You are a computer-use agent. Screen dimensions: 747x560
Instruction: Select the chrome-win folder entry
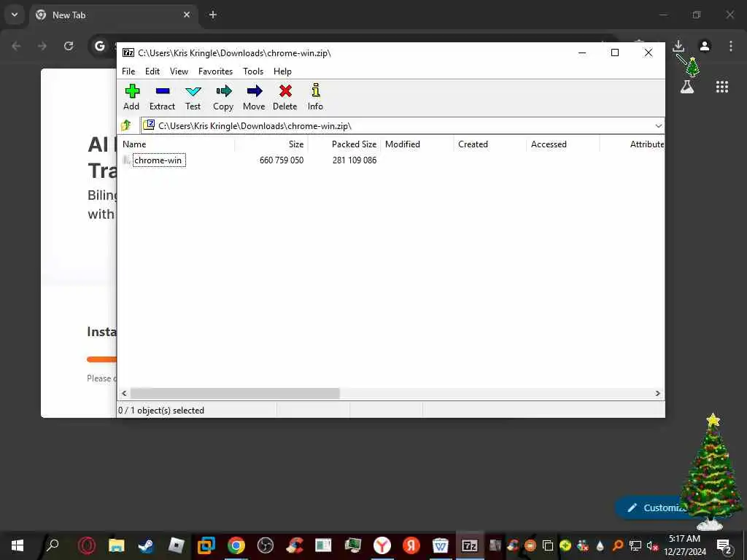click(158, 160)
